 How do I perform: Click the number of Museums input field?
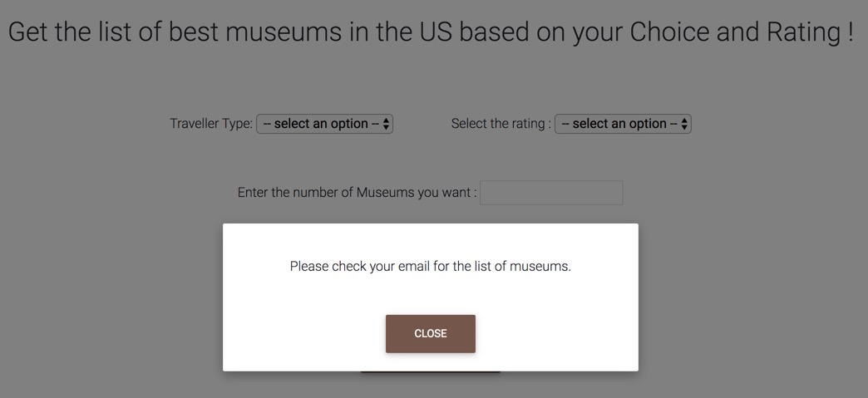[x=551, y=193]
